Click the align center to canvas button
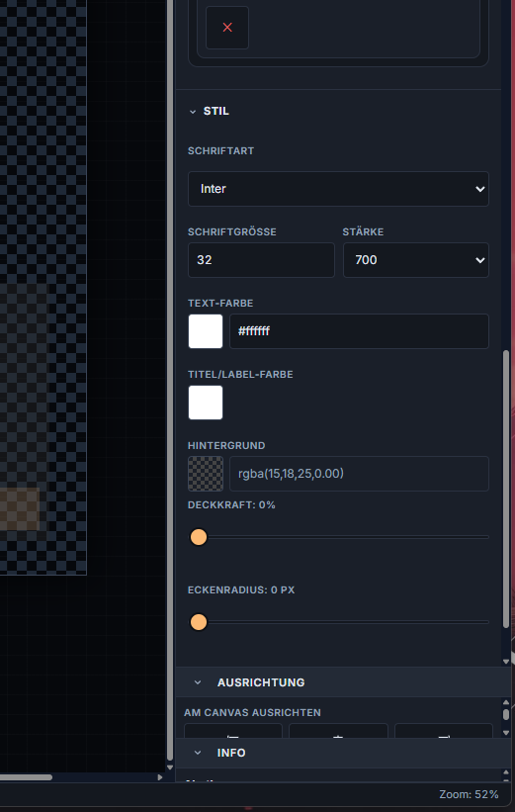515x812 pixels. 338,731
